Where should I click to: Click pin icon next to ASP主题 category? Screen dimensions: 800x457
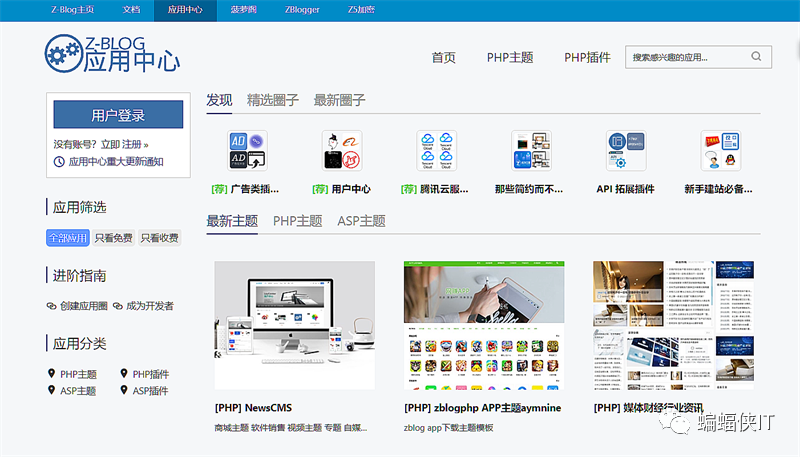pos(52,390)
